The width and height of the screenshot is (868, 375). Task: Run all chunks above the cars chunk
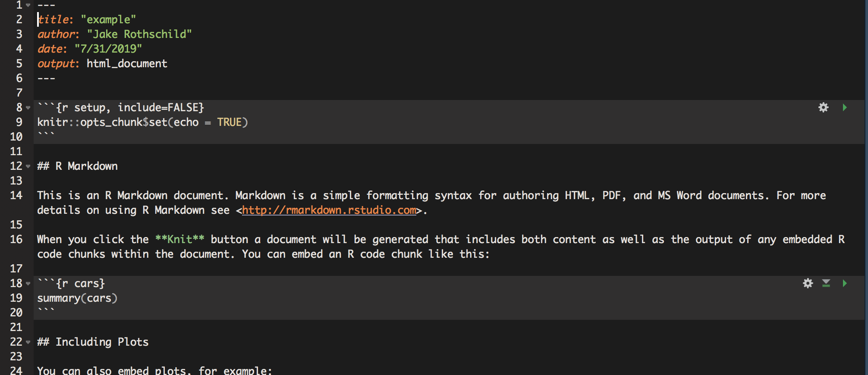826,283
